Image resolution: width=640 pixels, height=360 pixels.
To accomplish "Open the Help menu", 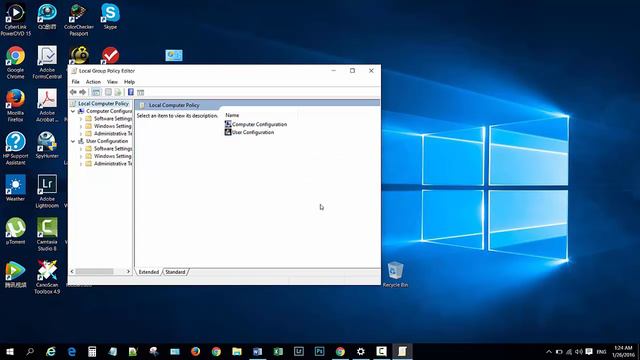I will (x=129, y=82).
